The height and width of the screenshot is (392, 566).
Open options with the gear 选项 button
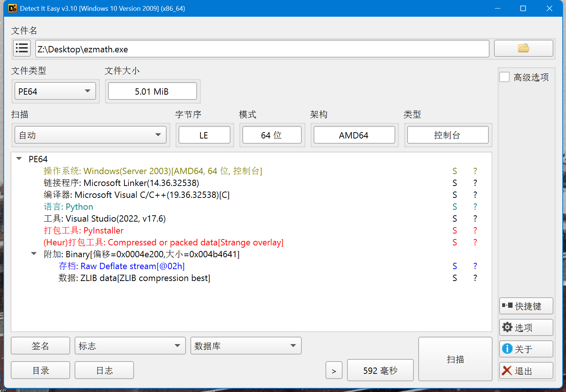(x=526, y=327)
